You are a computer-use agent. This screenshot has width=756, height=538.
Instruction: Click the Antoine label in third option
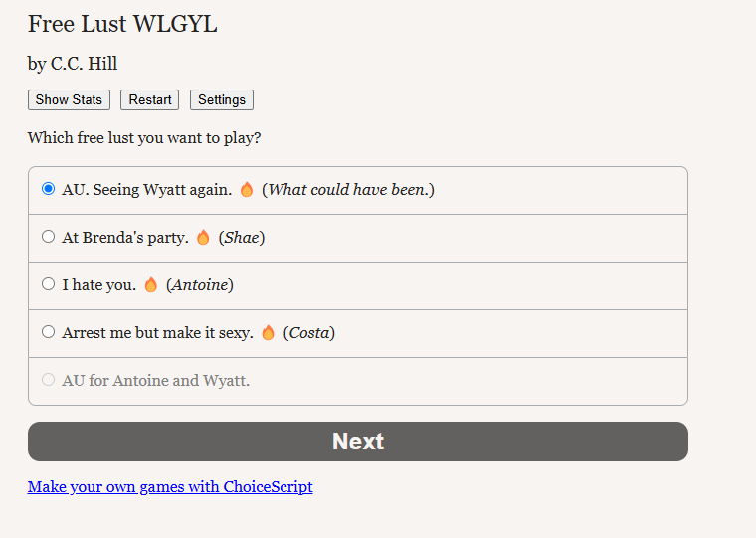(200, 284)
